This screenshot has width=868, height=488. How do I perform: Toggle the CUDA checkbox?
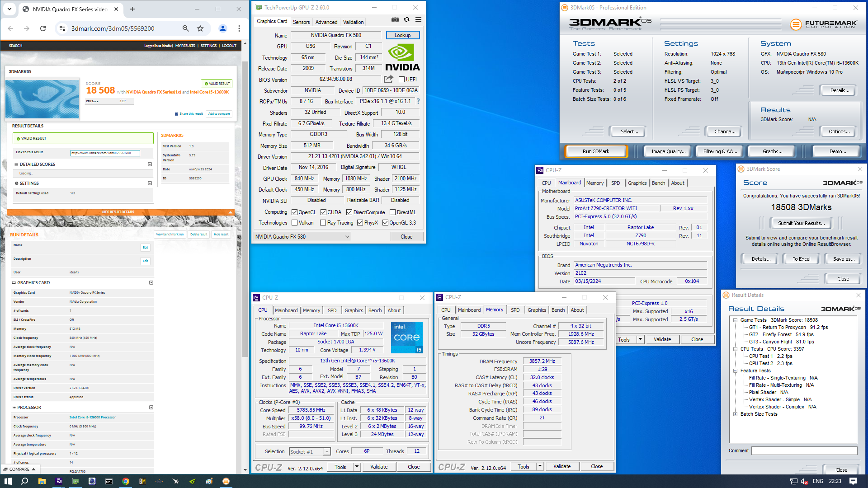click(323, 212)
